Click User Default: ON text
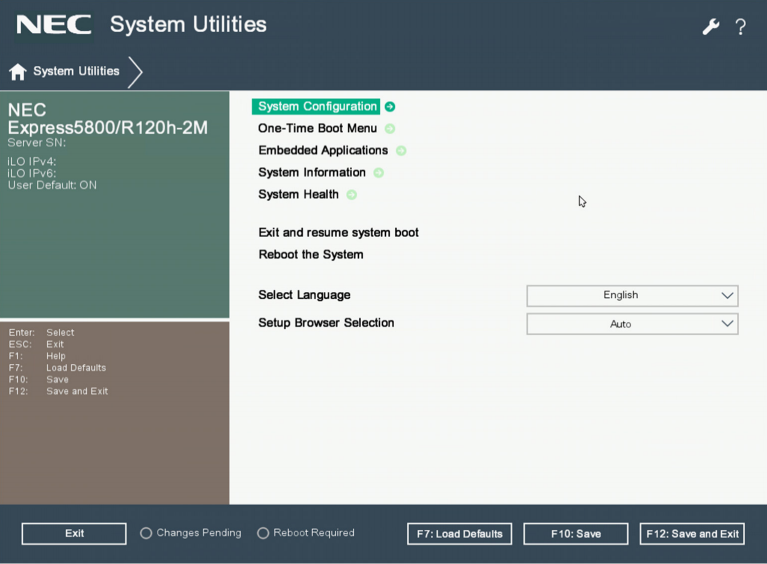This screenshot has height=564, width=767. coord(52,185)
